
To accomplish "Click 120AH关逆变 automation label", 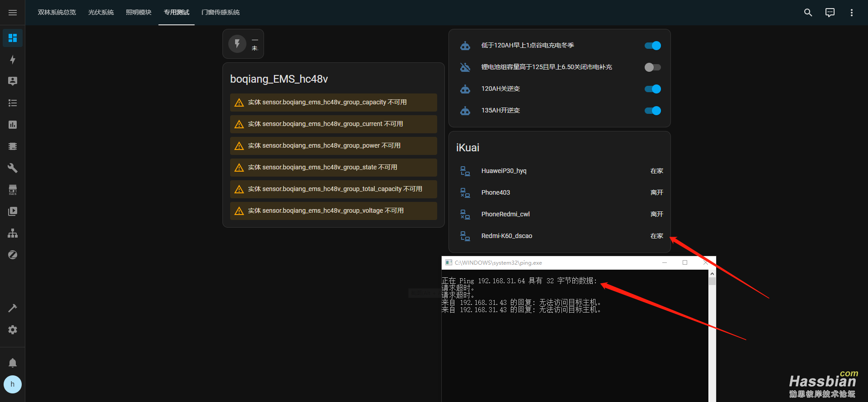I will [500, 89].
